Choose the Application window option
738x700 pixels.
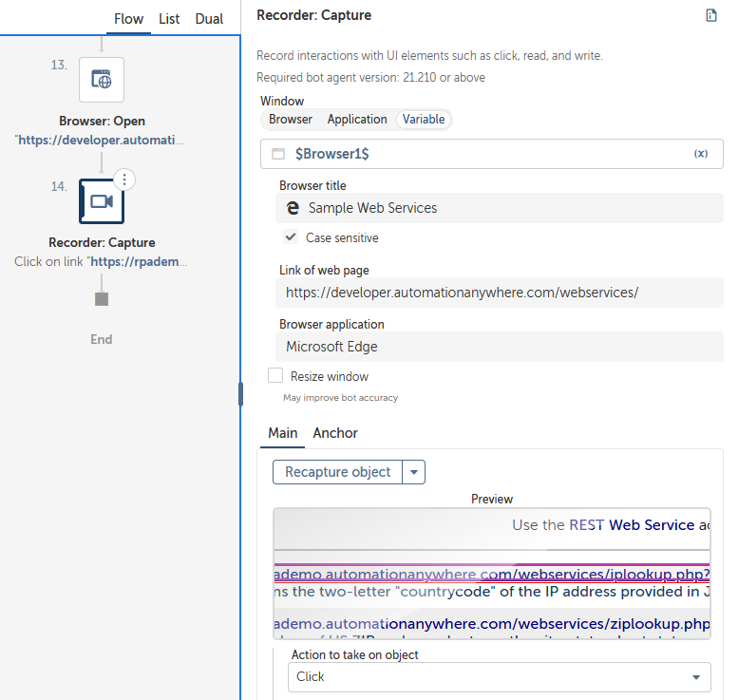click(x=357, y=120)
